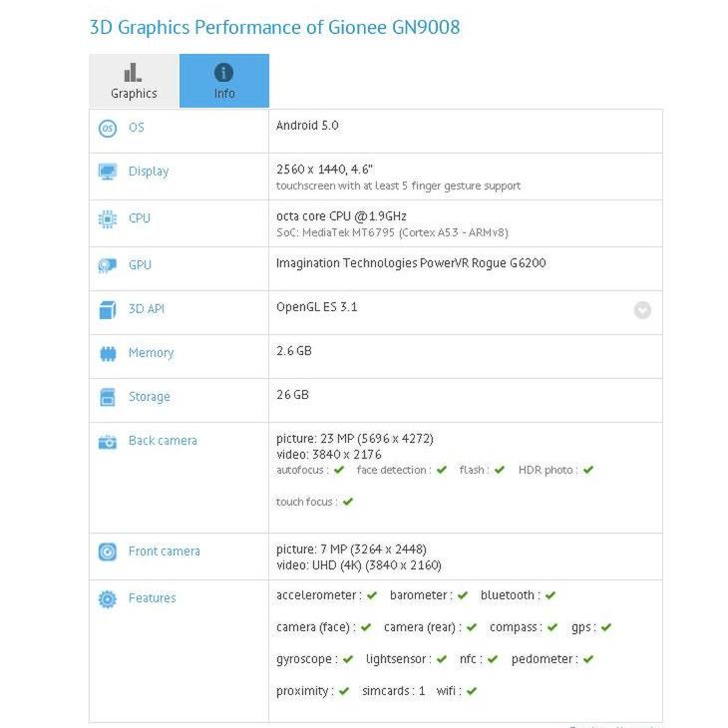Image resolution: width=728 pixels, height=728 pixels.
Task: Click the SoC MediaTek MT6795 text
Action: pos(392,232)
